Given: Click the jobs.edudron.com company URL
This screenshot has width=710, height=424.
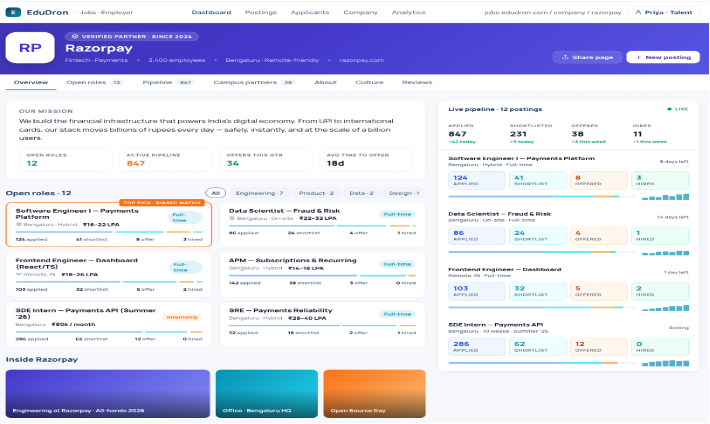Looking at the screenshot, I should tap(552, 12).
